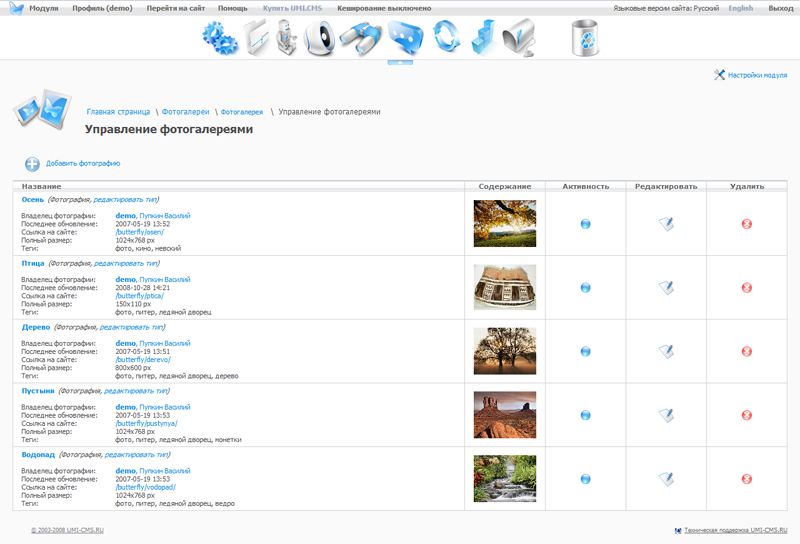Viewport: 800px width, 544px height.
Task: Click the Птица photo thumbnail
Action: pos(505,287)
